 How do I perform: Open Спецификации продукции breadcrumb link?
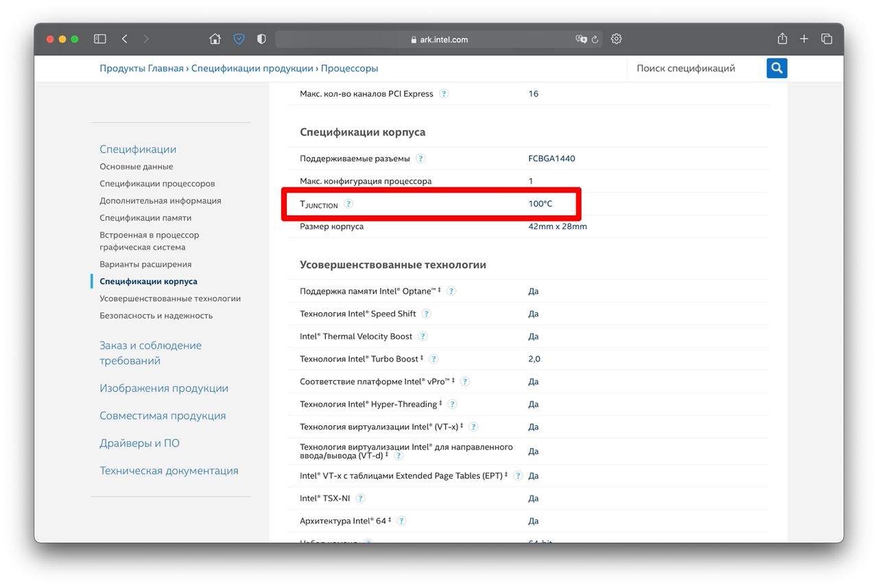coord(252,69)
